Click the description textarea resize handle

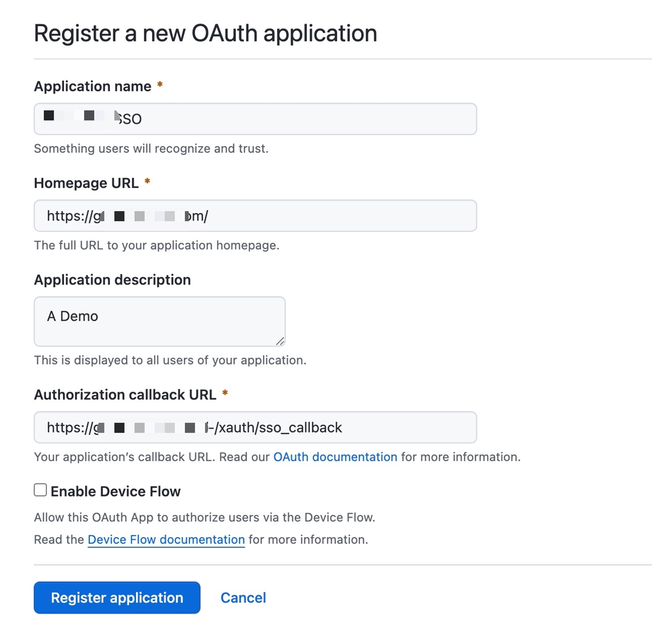pyautogui.click(x=280, y=341)
